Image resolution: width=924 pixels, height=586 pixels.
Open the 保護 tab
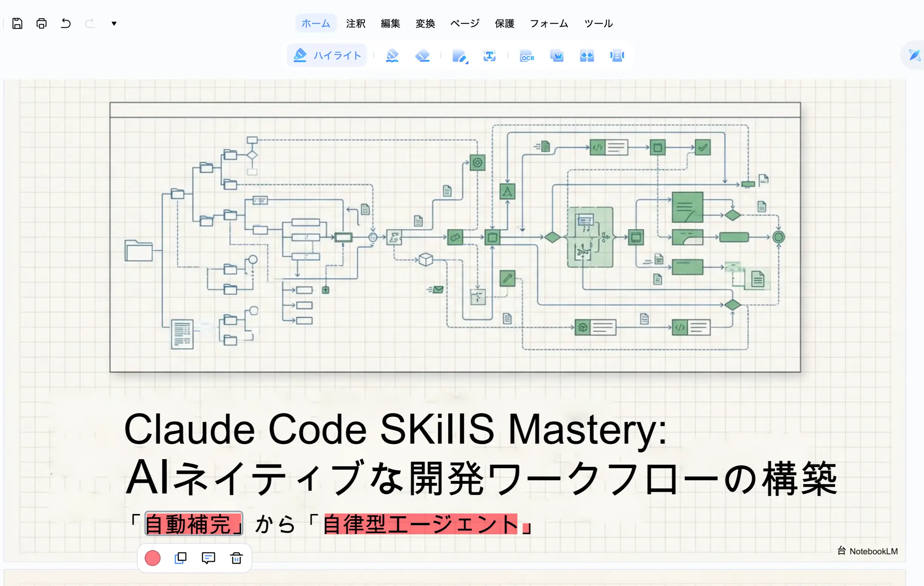click(x=505, y=23)
